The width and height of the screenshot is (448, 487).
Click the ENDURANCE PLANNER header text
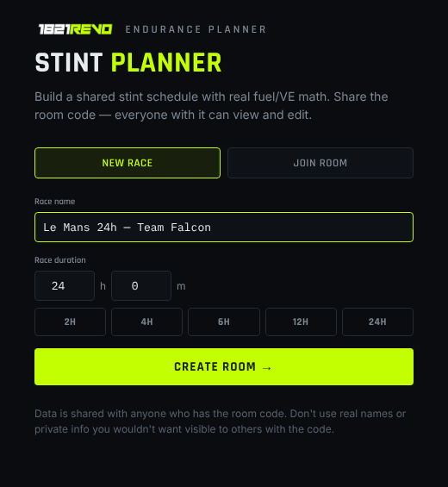196,29
